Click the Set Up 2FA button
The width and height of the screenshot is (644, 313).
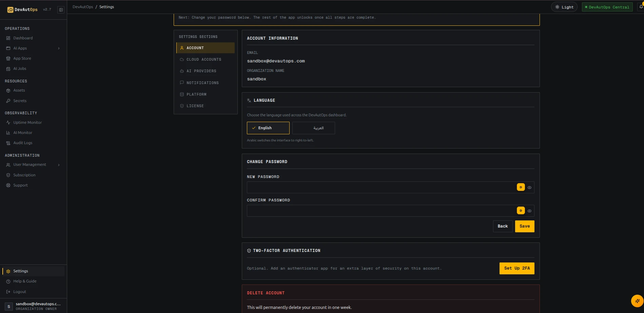point(517,268)
